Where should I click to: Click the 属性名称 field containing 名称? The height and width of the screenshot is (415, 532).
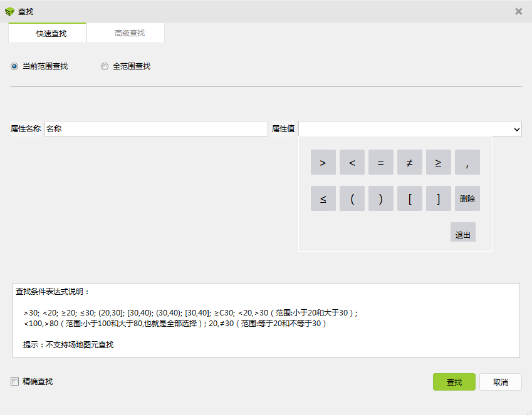[156, 129]
